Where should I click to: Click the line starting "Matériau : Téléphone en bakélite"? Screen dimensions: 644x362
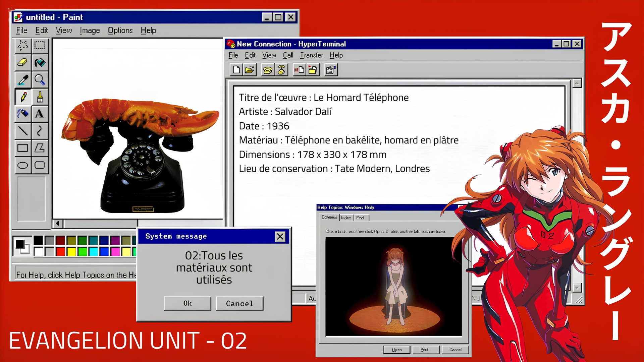[x=349, y=140]
